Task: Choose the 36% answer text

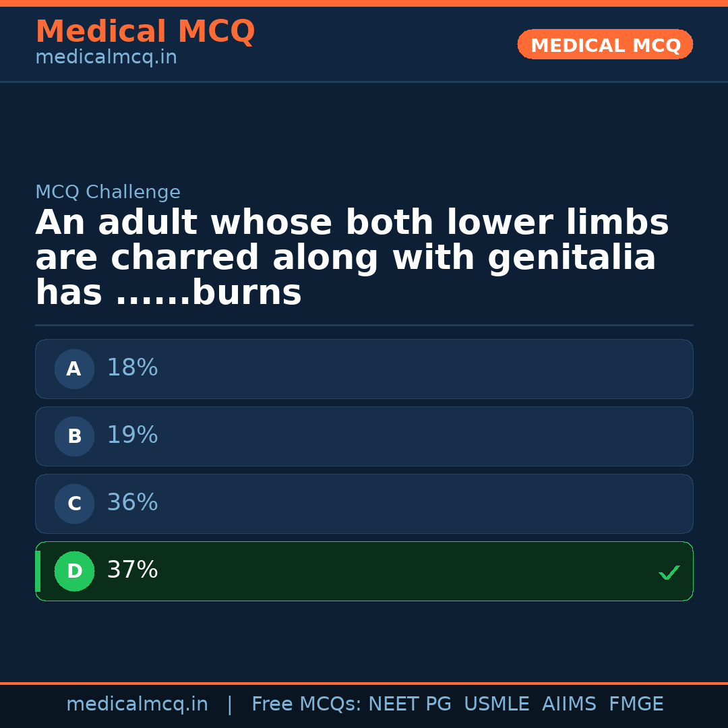Action: click(132, 503)
